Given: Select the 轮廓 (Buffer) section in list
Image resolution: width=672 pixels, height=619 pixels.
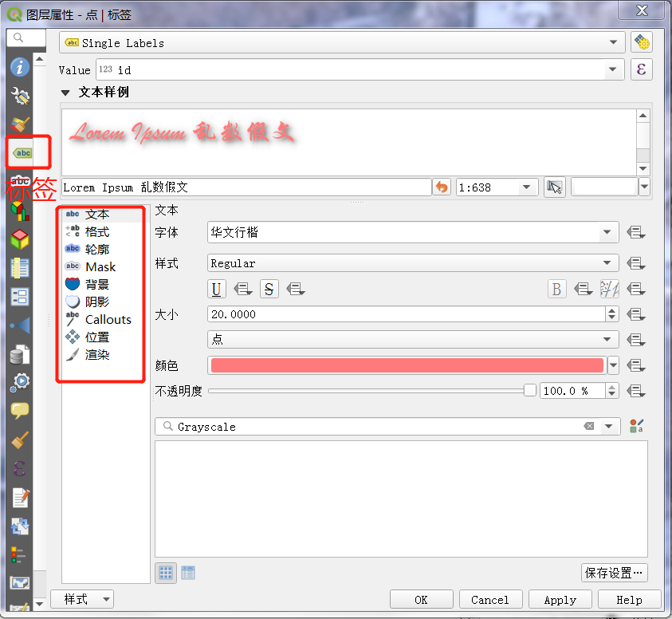Looking at the screenshot, I should pyautogui.click(x=97, y=250).
